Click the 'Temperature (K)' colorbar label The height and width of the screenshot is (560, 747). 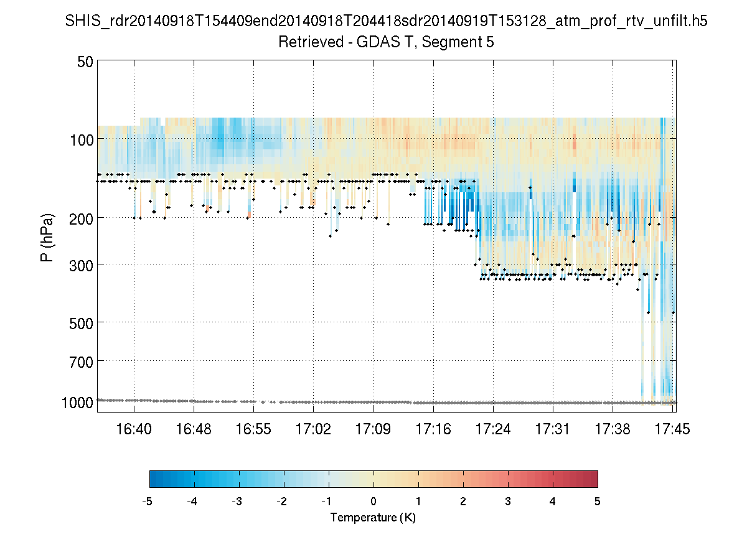pyautogui.click(x=373, y=518)
